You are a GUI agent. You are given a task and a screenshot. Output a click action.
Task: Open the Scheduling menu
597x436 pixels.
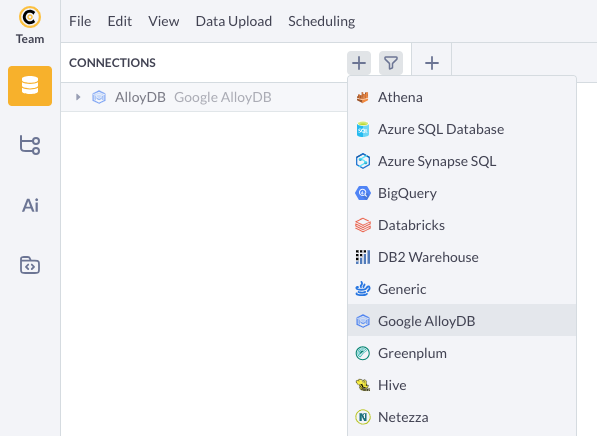point(322,21)
